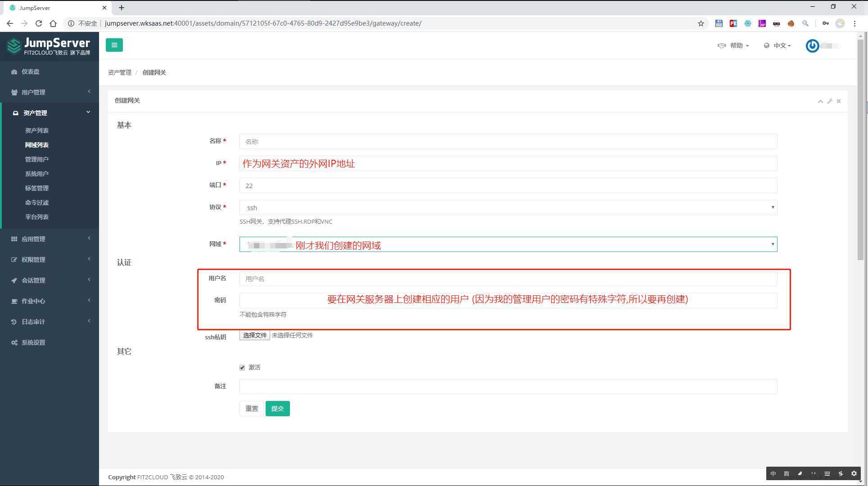Toggle the 激活 checkbox
The height and width of the screenshot is (486, 868).
click(242, 368)
